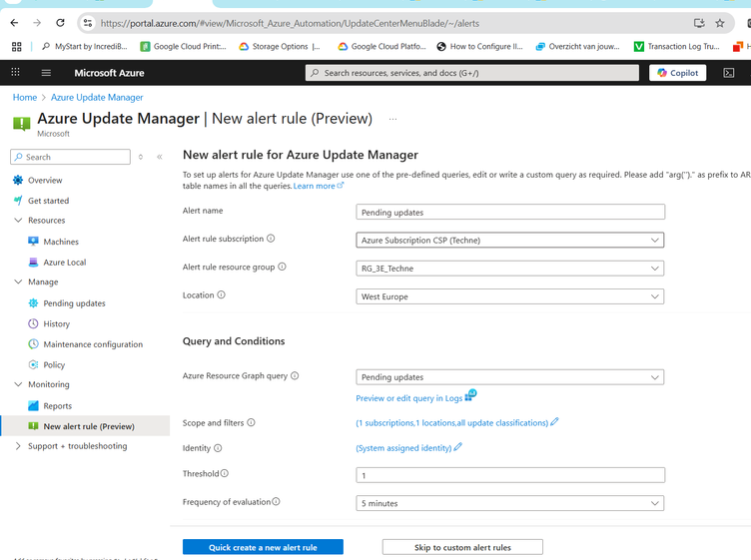Open Azure Update Manager breadcrumb link
The image size is (751, 560).
[97, 97]
